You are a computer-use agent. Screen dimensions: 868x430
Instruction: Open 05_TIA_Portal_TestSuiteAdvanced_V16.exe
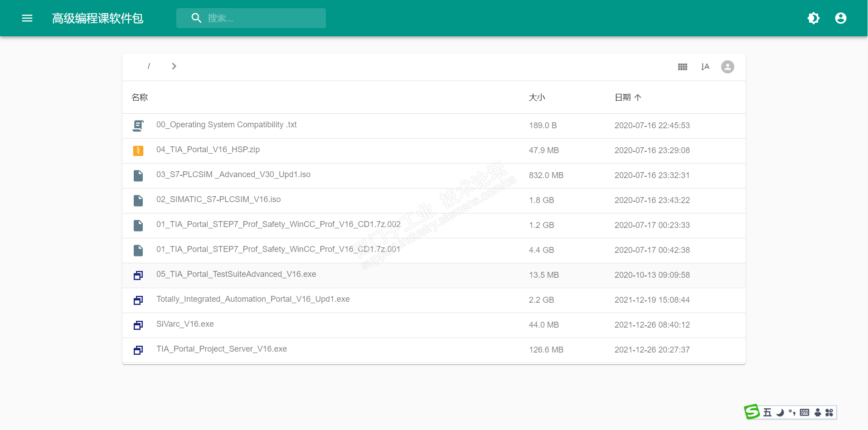click(x=236, y=274)
